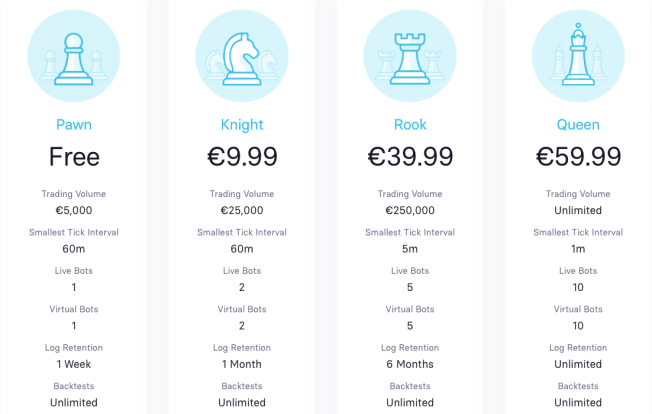Select the Rook plan title
The image size is (652, 414).
point(410,124)
